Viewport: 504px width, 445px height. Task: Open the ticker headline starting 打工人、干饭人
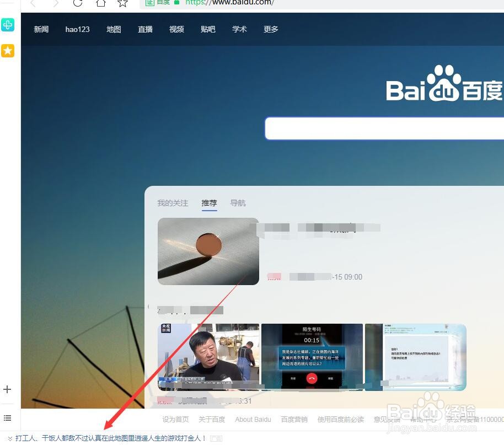pyautogui.click(x=111, y=438)
